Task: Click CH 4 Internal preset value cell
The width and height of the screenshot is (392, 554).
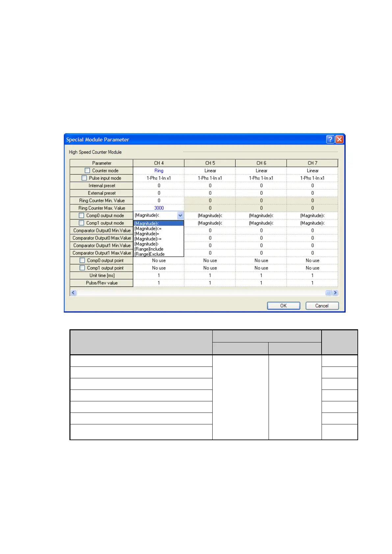Action: pyautogui.click(x=159, y=186)
